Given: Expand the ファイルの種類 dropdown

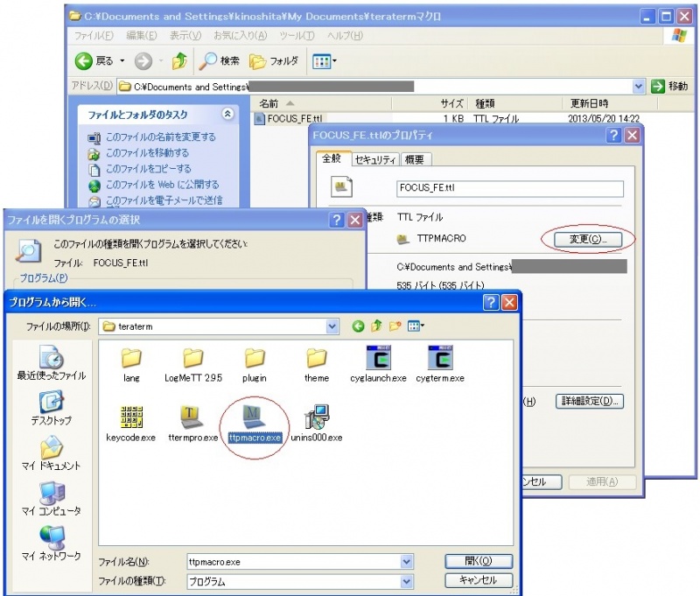Looking at the screenshot, I should coord(406,581).
